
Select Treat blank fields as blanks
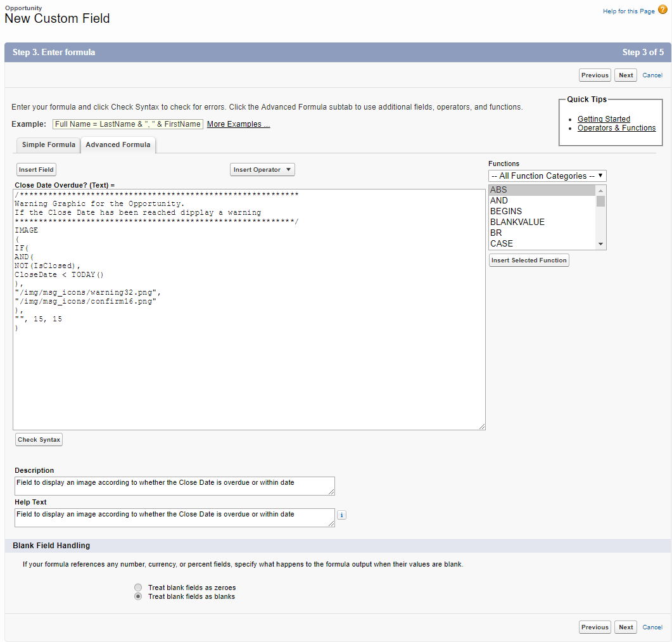(x=138, y=596)
